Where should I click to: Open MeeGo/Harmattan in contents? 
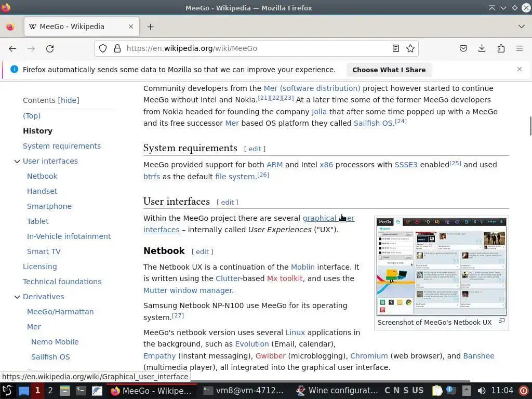click(60, 312)
